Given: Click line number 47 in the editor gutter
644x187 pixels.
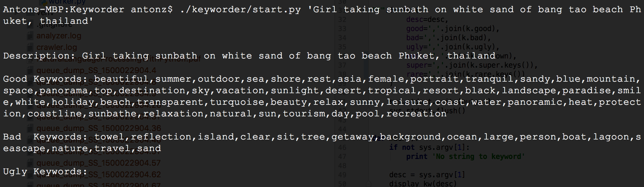Looking at the screenshot, I should 342,157.
